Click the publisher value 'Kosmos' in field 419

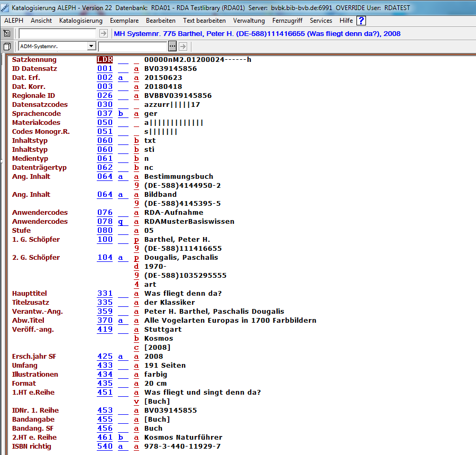159,339
